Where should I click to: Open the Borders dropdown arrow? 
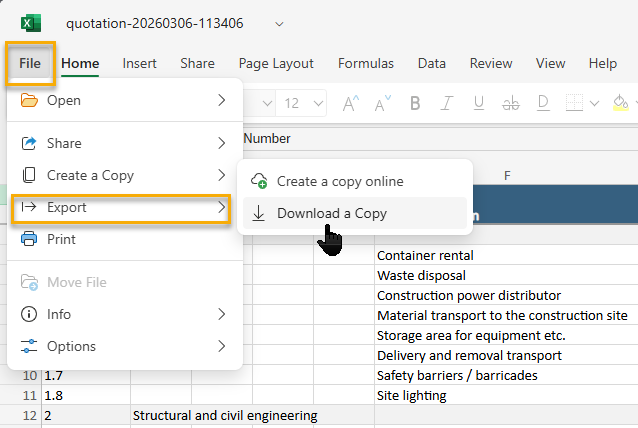point(594,103)
